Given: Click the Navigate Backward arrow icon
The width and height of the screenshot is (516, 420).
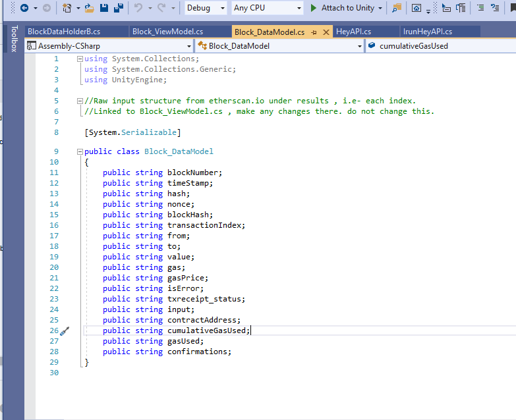Looking at the screenshot, I should [24, 8].
